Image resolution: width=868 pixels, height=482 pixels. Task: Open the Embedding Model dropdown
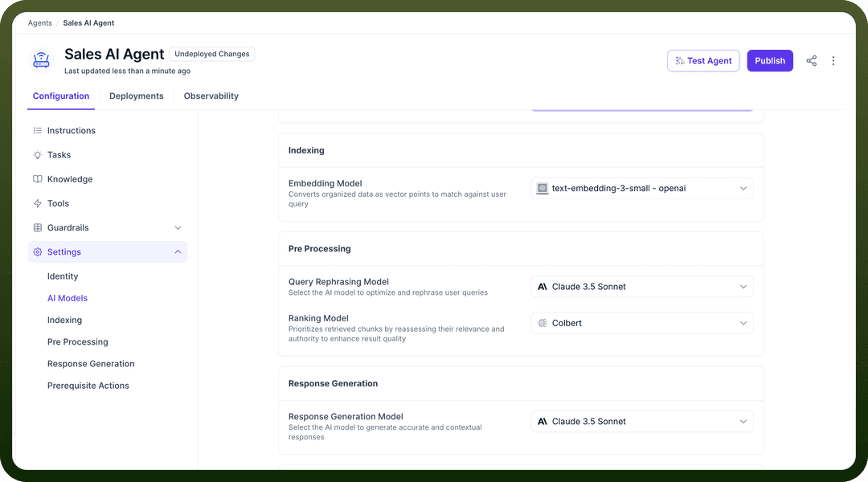click(642, 188)
